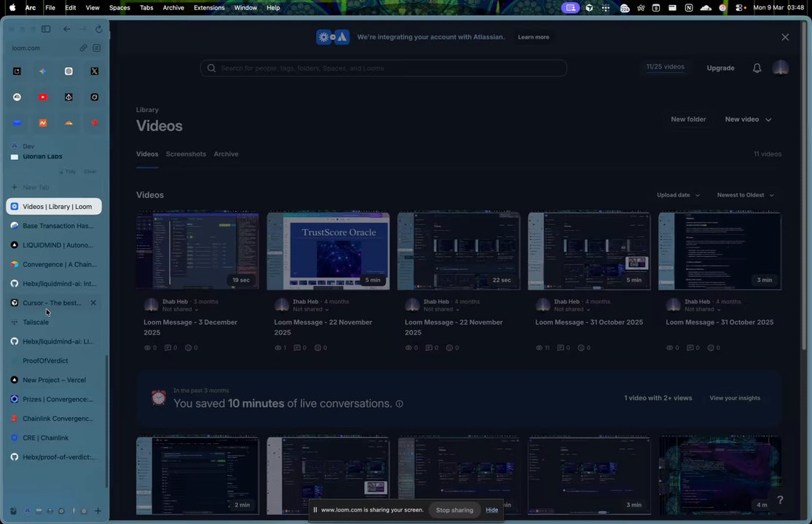Open the Apple menu
This screenshot has height=524, width=812.
click(12, 8)
